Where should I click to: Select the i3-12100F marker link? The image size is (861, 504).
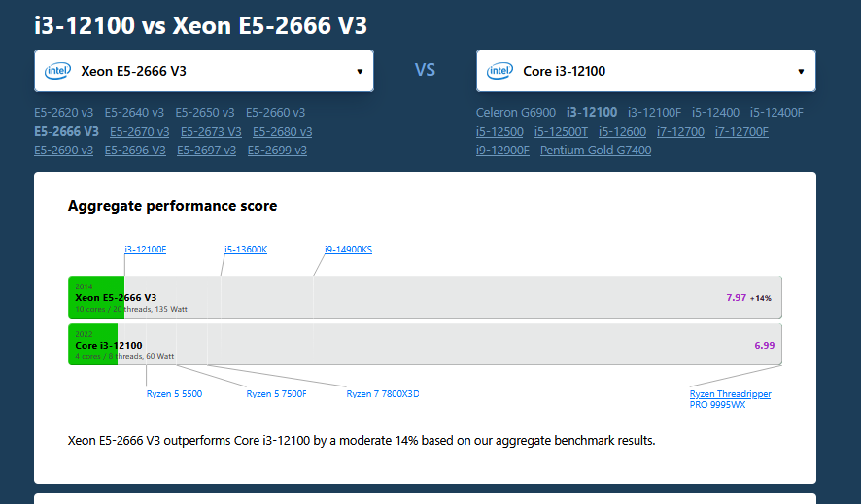pos(146,250)
